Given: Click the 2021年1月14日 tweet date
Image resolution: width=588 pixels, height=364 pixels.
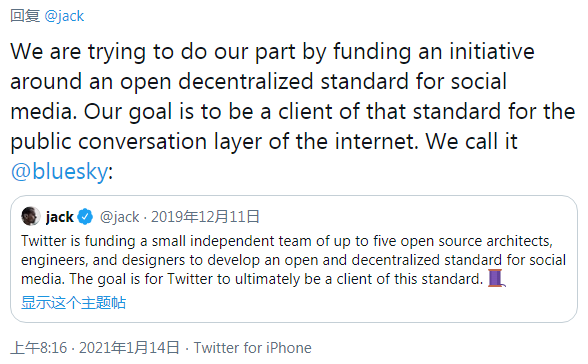Looking at the screenshot, I should coord(129,348).
